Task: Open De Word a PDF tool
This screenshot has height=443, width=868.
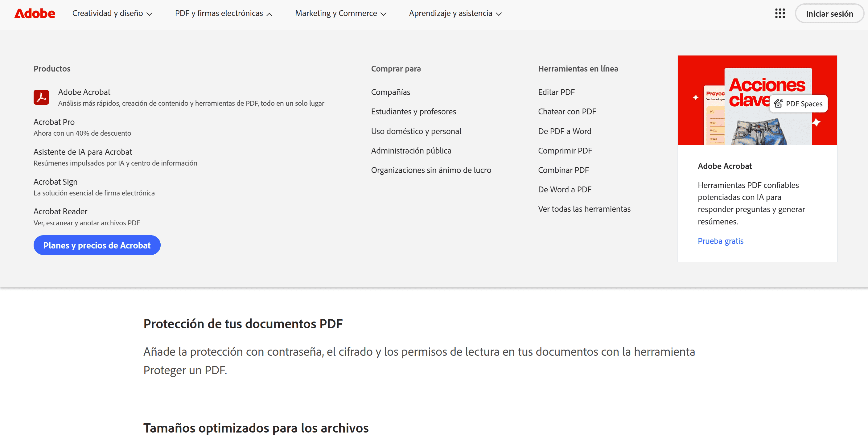Action: click(565, 190)
